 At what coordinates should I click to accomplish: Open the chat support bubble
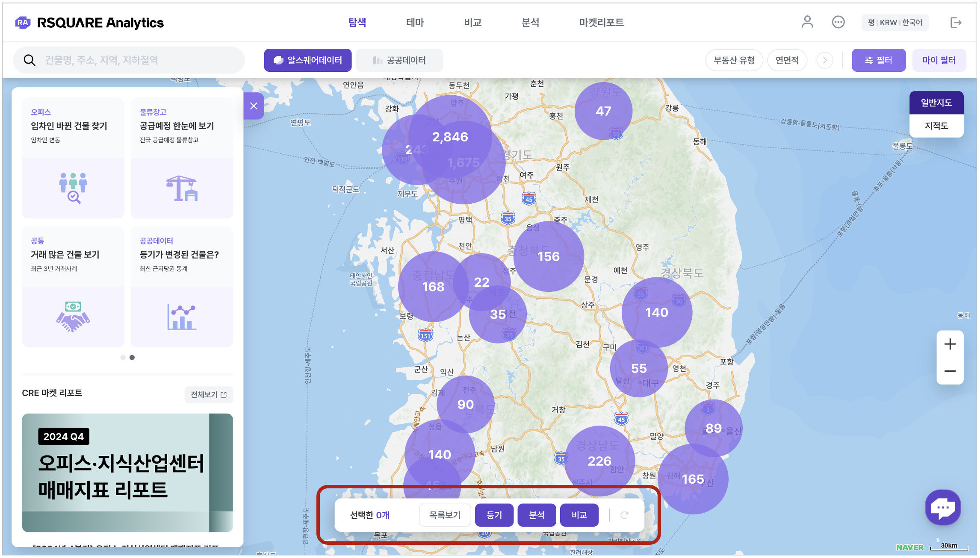[943, 508]
